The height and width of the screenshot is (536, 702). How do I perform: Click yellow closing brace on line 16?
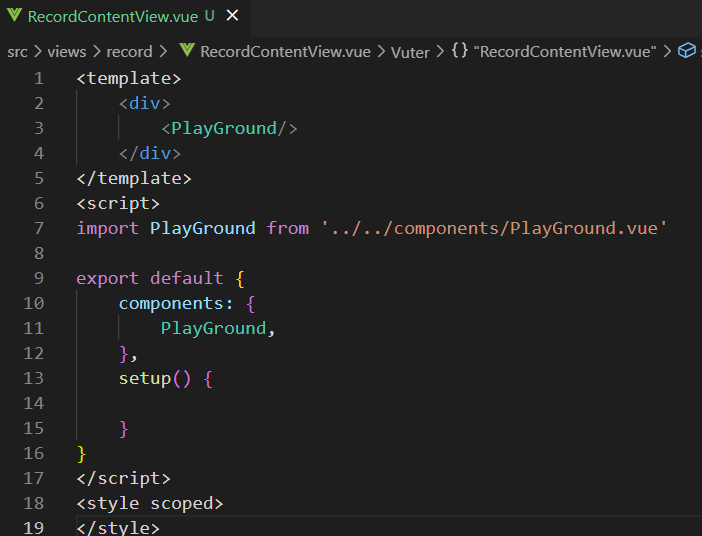coord(81,454)
